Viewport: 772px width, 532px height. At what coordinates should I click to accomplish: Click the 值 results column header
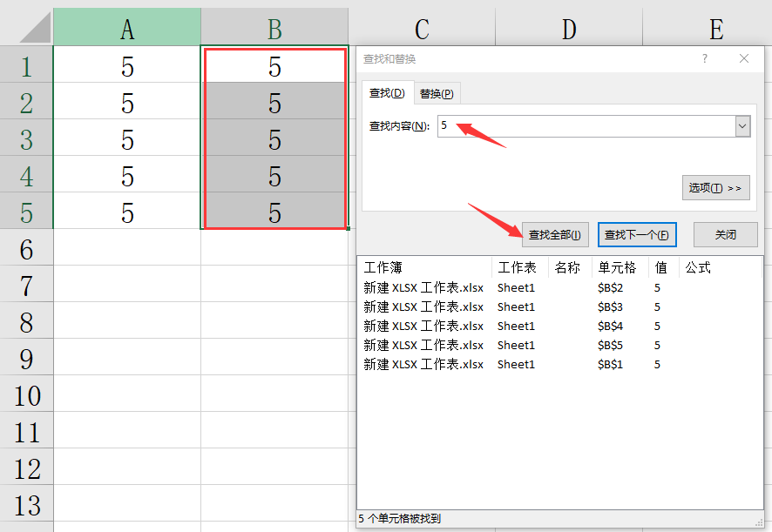(662, 267)
